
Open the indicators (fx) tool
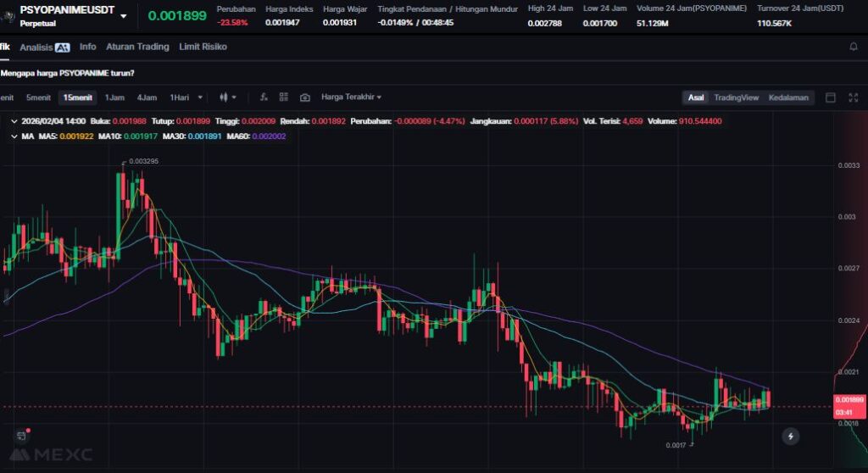click(264, 97)
